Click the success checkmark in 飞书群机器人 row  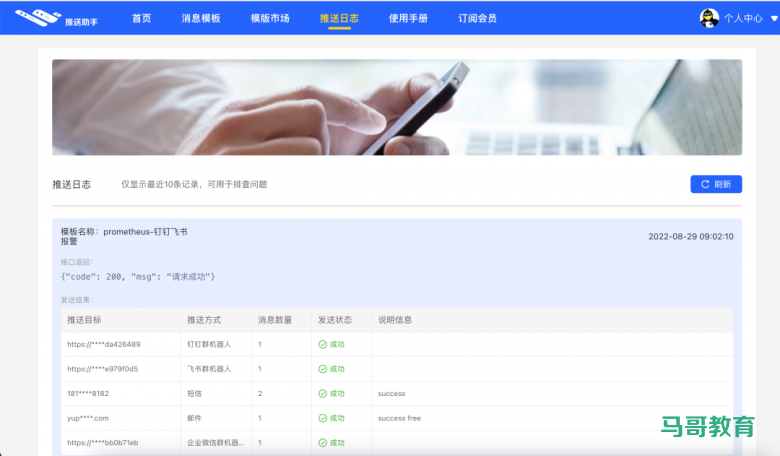(323, 369)
